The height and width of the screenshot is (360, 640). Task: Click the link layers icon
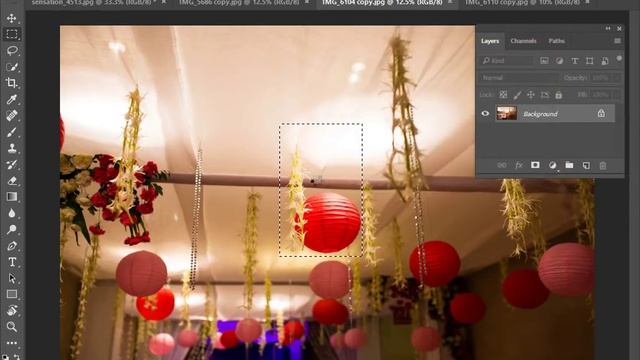(x=502, y=165)
